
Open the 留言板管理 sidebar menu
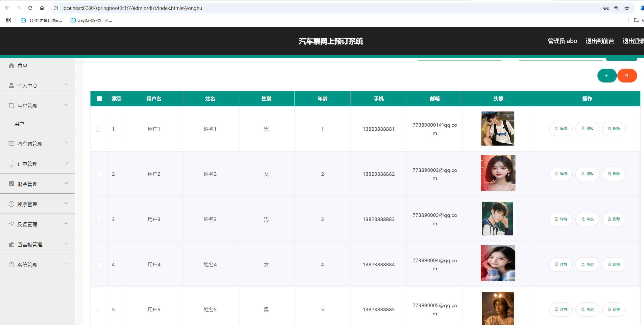[x=30, y=244]
